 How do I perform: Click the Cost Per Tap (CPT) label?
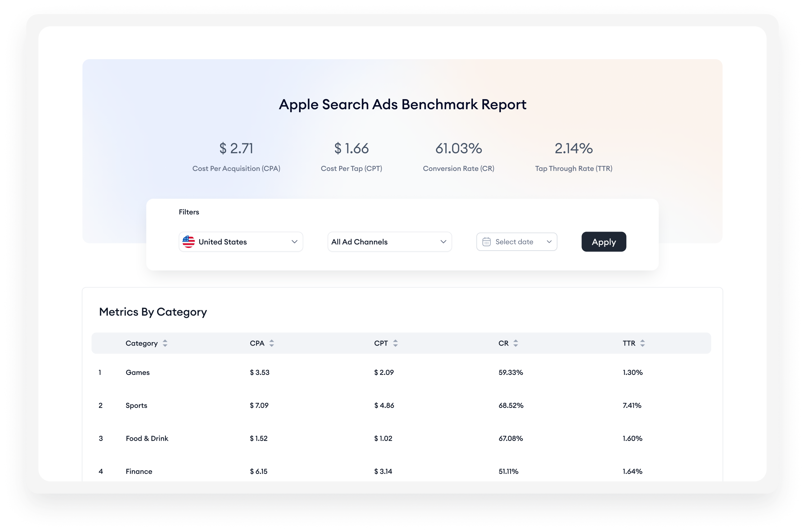point(352,168)
